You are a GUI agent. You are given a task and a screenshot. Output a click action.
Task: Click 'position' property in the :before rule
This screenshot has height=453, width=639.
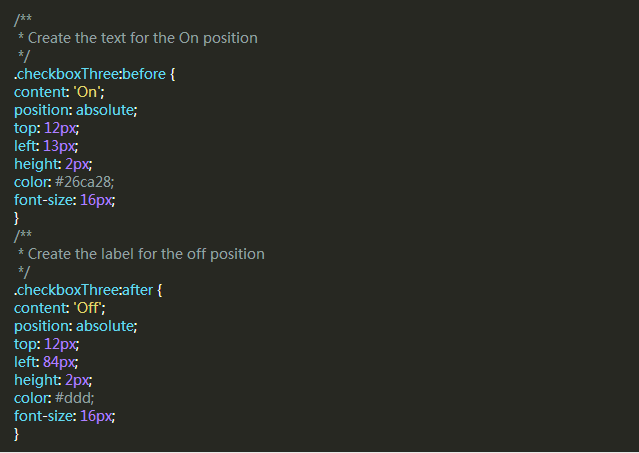42,110
